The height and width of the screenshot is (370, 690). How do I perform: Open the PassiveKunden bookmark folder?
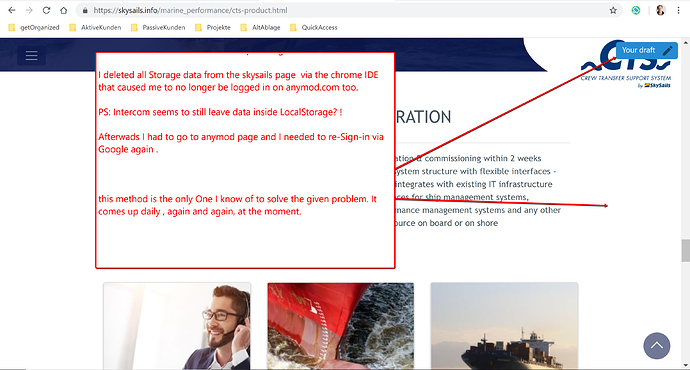tap(158, 27)
